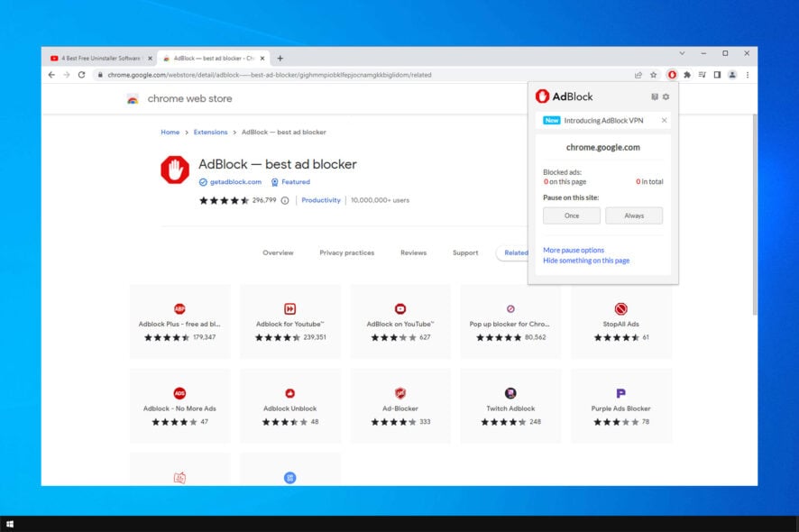Open AdBlock settings with the gear icon
This screenshot has width=799, height=532.
click(666, 96)
